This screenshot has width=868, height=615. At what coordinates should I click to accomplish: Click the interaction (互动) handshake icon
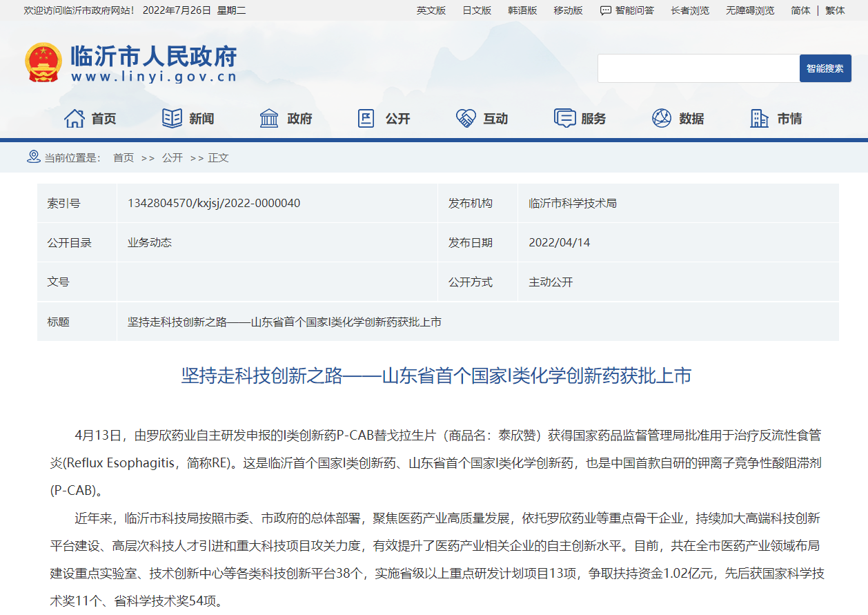click(466, 119)
